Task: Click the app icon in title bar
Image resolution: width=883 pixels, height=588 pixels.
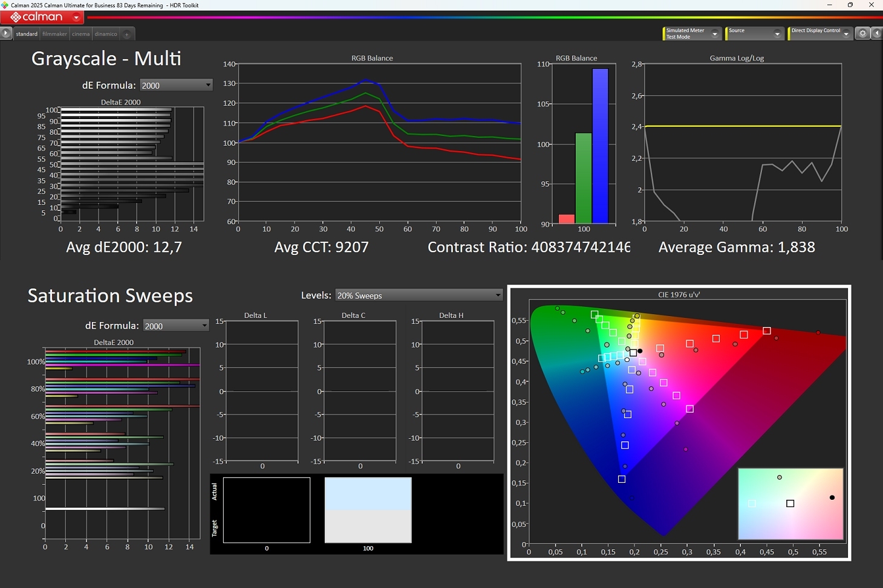Action: click(x=5, y=5)
